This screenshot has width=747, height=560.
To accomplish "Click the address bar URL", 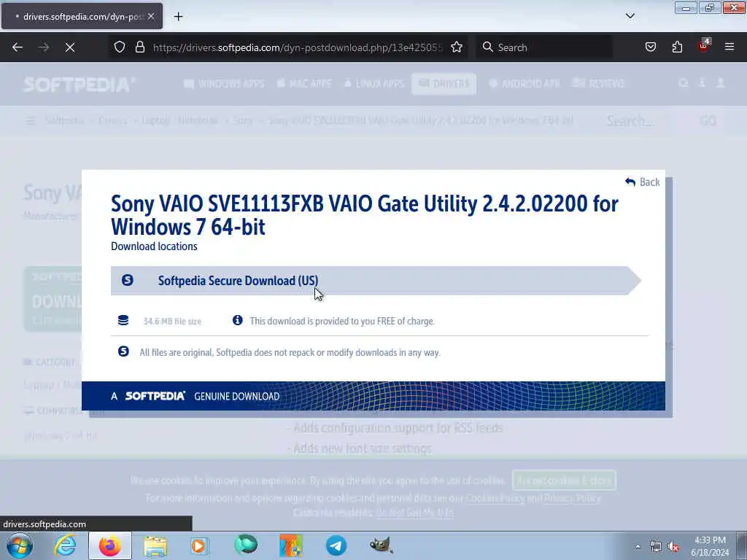I will [298, 47].
